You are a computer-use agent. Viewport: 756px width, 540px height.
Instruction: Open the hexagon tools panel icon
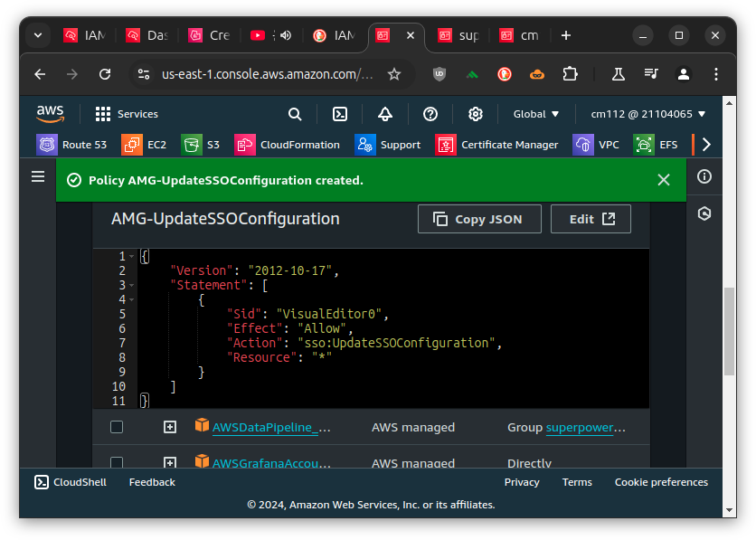point(704,213)
